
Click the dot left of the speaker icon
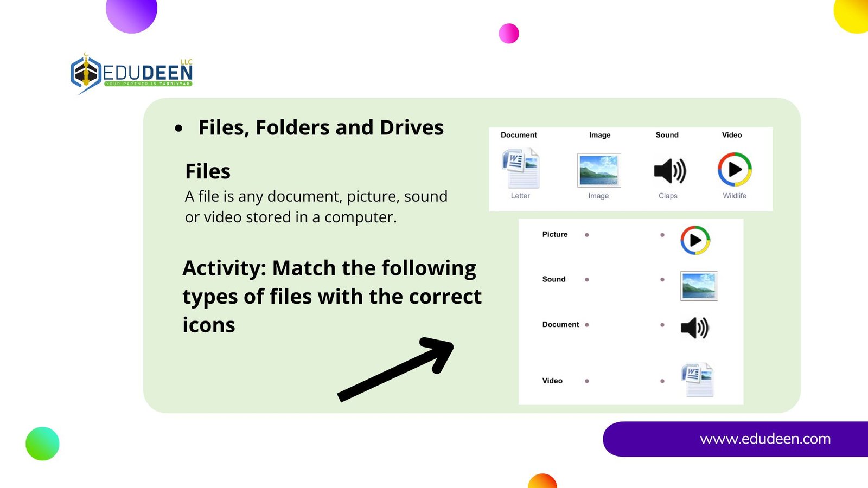click(662, 325)
